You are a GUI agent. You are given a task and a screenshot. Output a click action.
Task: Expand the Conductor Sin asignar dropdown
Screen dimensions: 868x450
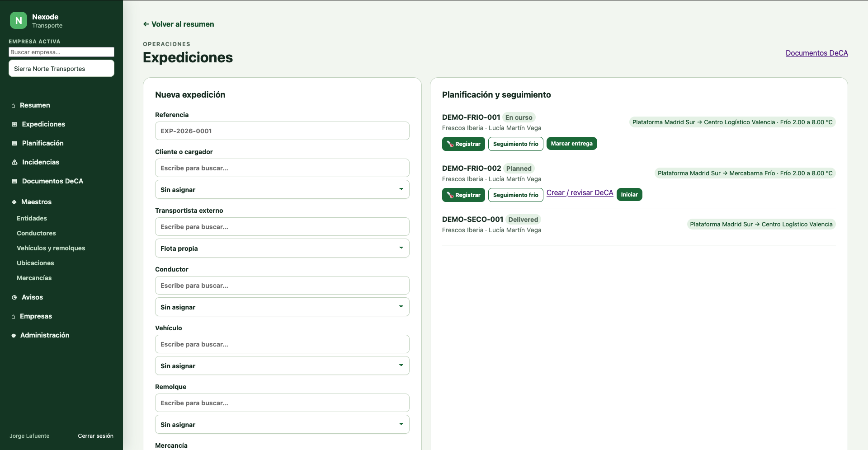coord(282,307)
